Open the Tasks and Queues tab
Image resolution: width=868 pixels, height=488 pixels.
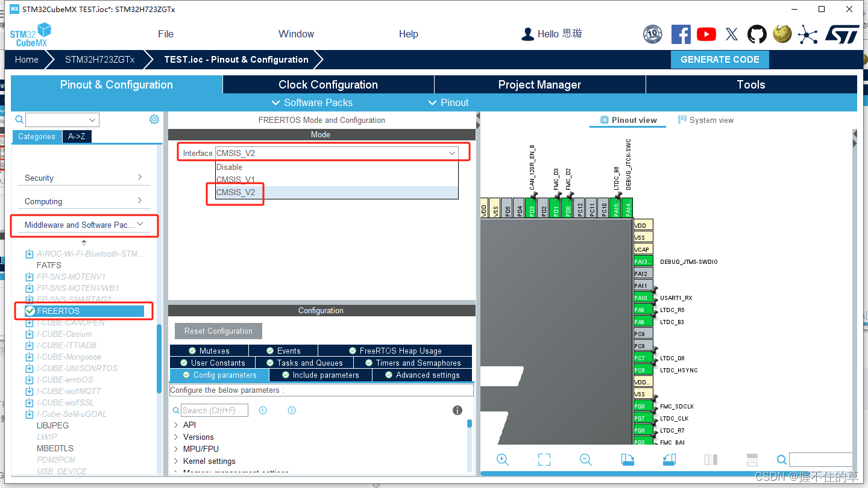(304, 363)
